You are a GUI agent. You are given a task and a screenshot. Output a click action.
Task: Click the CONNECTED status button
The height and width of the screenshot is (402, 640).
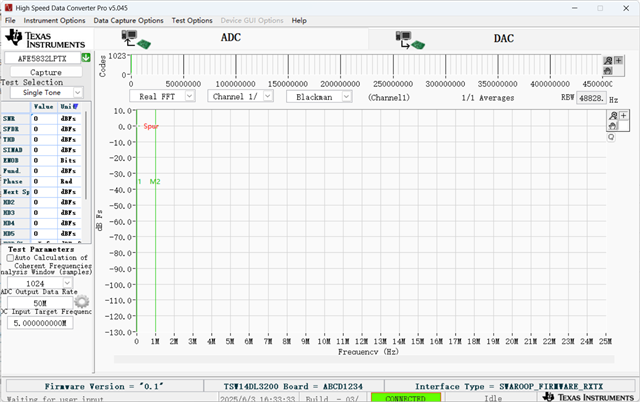click(x=406, y=398)
